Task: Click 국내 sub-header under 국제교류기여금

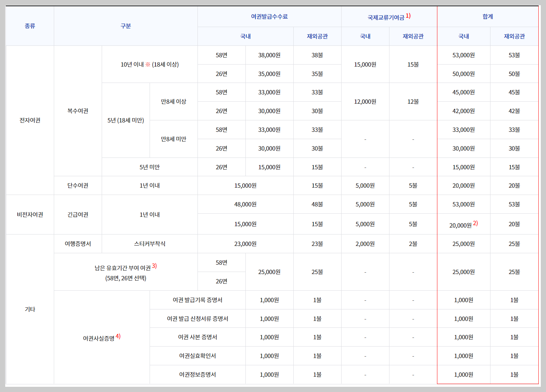Action: tap(365, 36)
